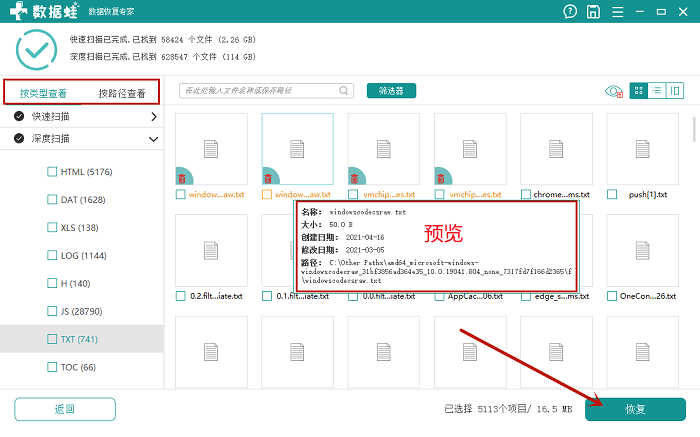Click the 恢复 recover button

pyautogui.click(x=635, y=409)
